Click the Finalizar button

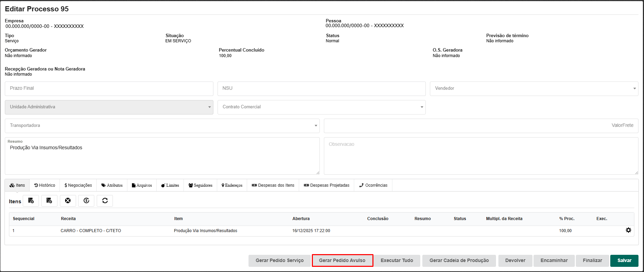coord(592,261)
